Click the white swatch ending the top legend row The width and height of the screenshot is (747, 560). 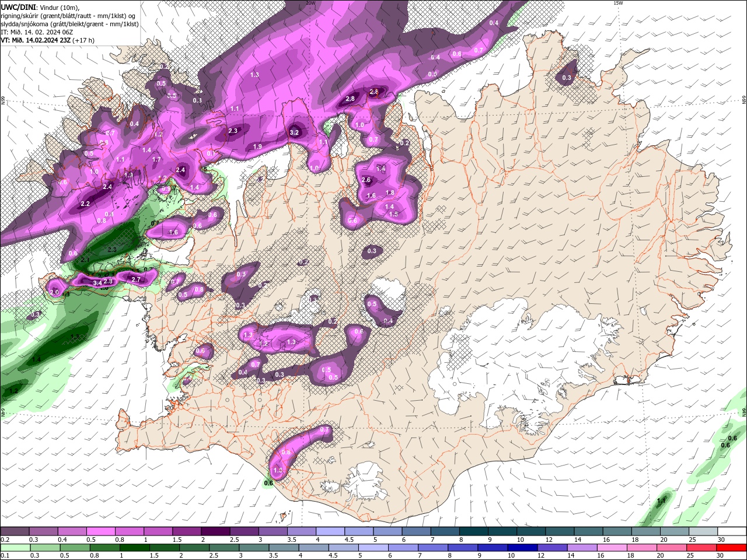pyautogui.click(x=732, y=531)
